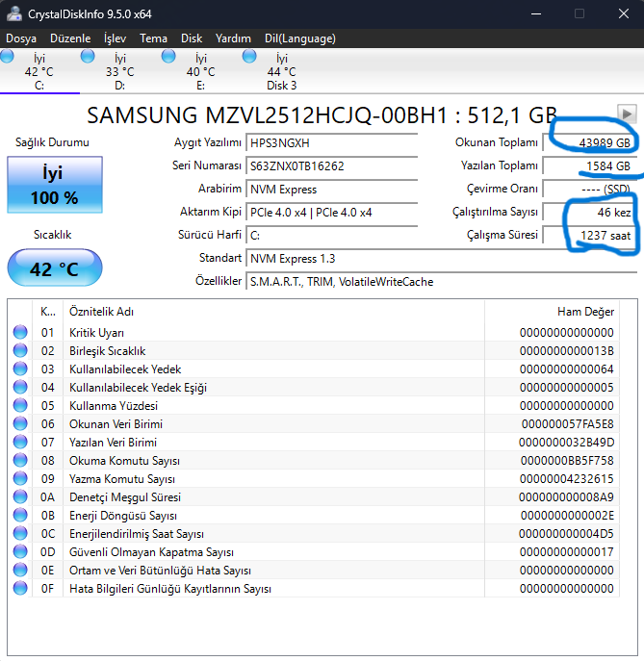Click the Öznitelik Adı column header
This screenshot has height=661, width=644.
tap(273, 312)
